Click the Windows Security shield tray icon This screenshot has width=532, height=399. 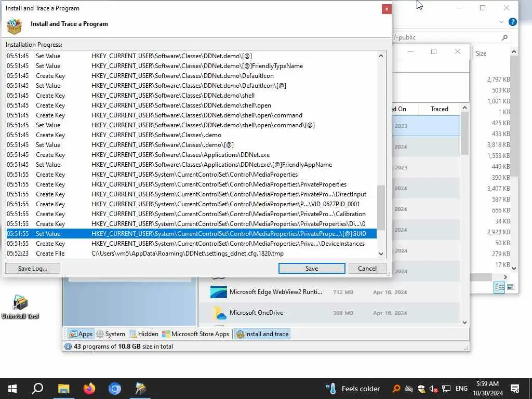[421, 389]
